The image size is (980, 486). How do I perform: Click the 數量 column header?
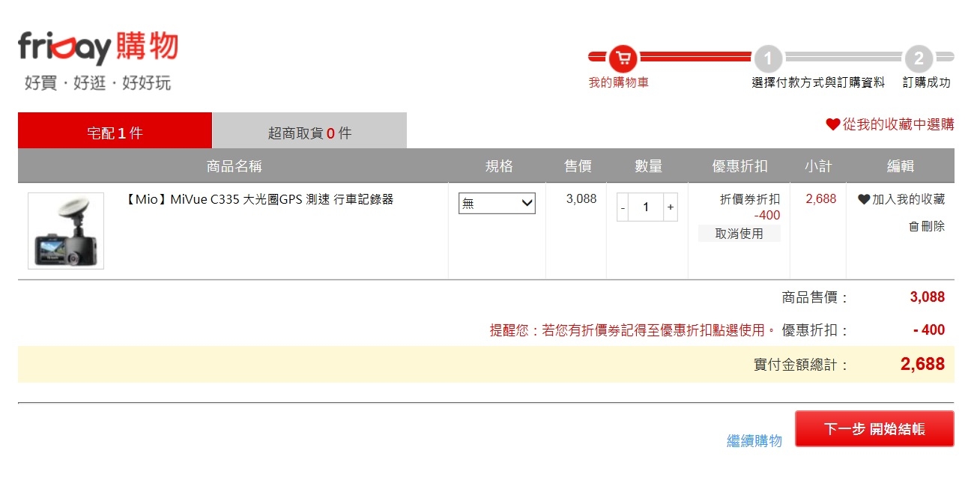(x=648, y=166)
